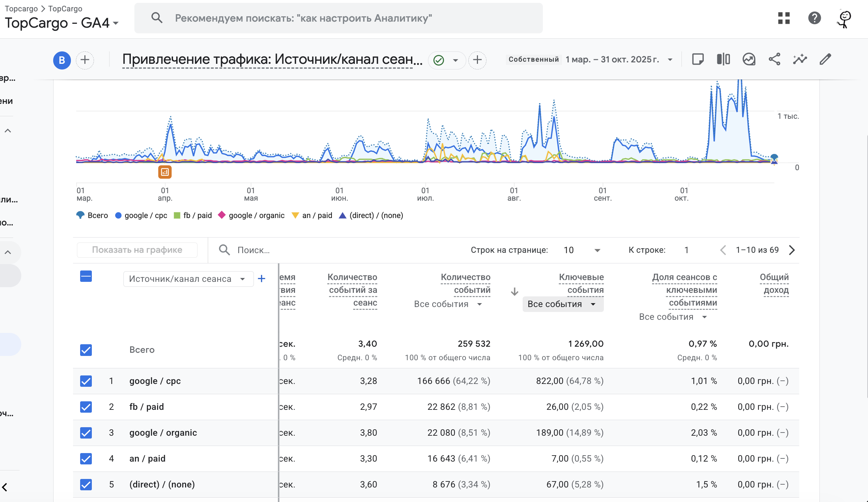
Task: Collapse the lower sidebar section chevron
Action: (x=8, y=252)
